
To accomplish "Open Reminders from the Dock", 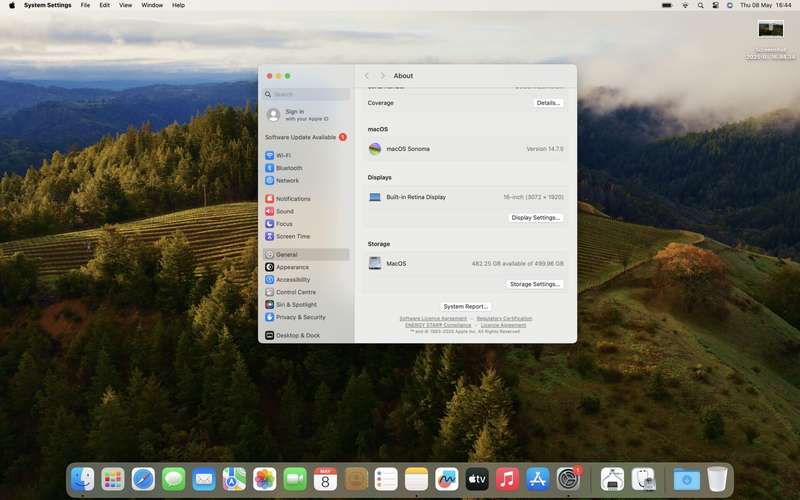I will click(386, 480).
